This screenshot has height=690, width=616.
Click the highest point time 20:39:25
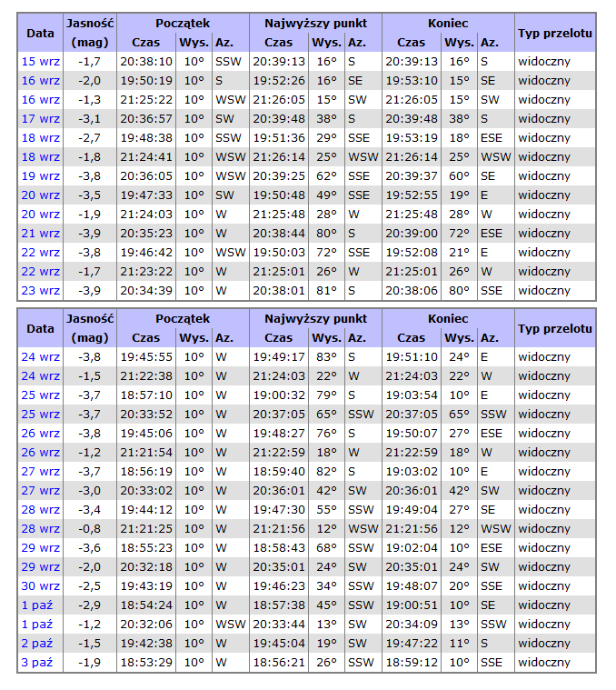click(279, 176)
